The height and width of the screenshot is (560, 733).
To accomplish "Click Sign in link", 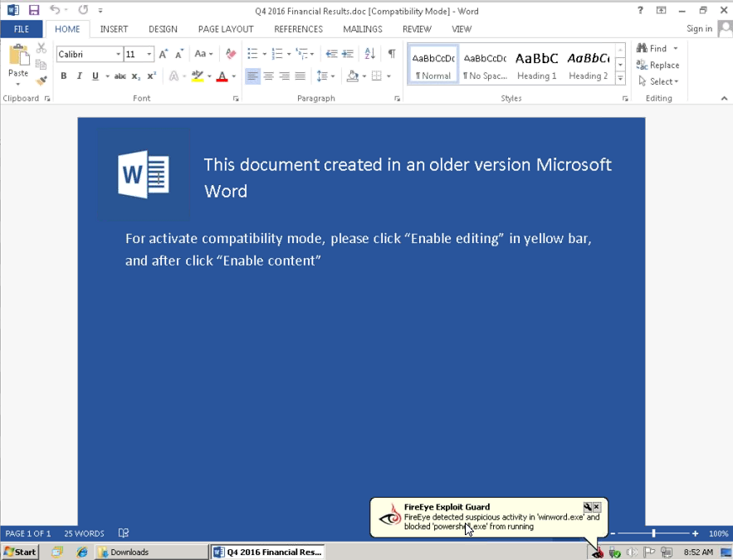I will point(699,28).
